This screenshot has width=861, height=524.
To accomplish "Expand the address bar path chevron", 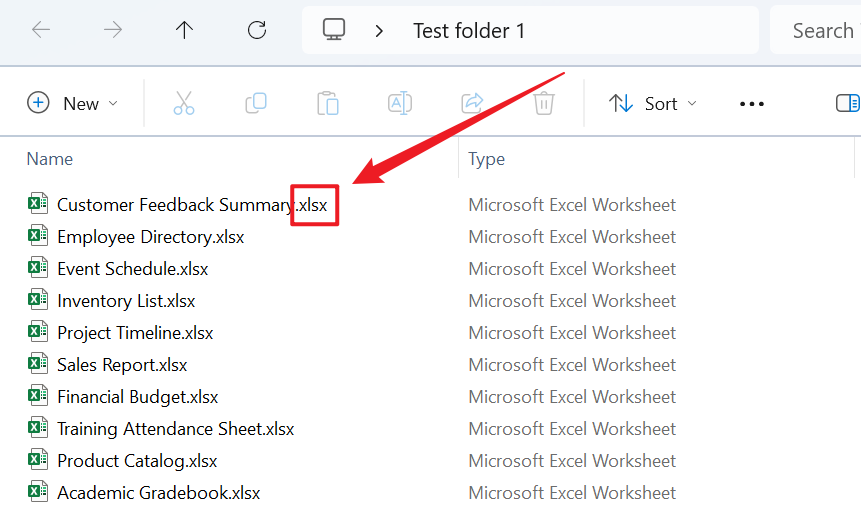I will pyautogui.click(x=379, y=31).
